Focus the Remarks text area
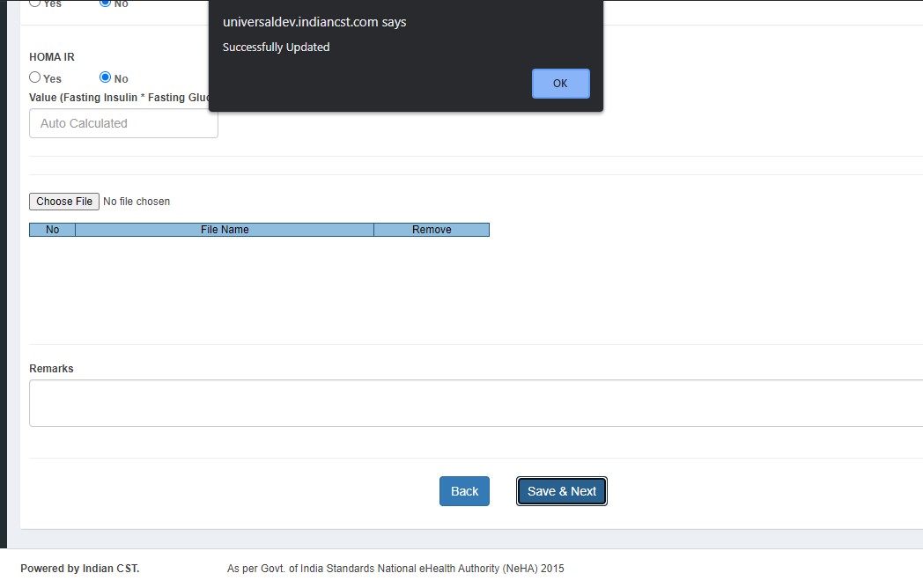Screen dimensions: 923x588 pos(476,403)
